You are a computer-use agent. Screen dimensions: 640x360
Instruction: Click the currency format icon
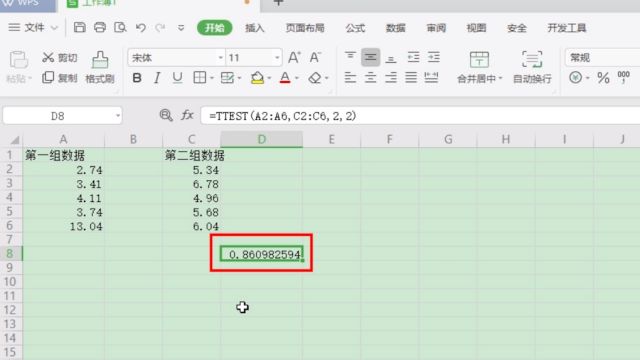[576, 78]
